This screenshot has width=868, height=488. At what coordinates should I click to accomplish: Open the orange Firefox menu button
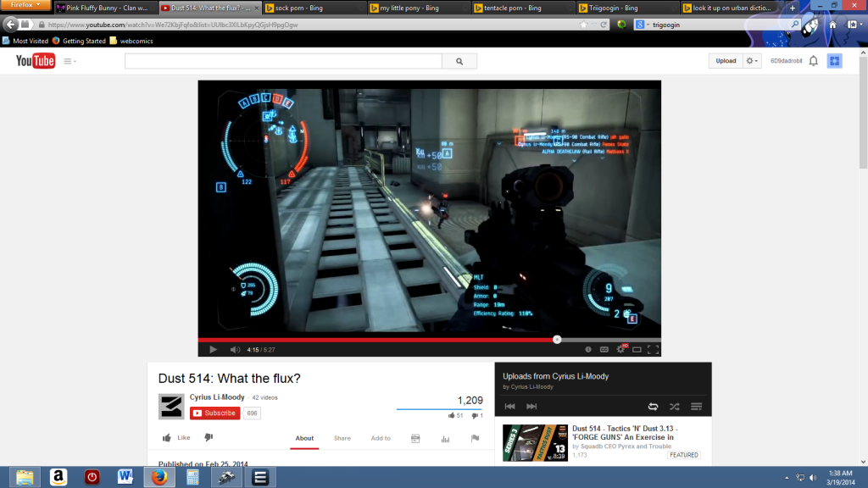(x=25, y=5)
